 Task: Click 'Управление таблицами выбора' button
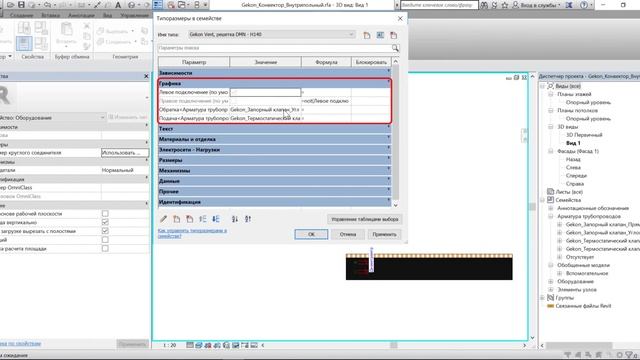[x=364, y=219]
